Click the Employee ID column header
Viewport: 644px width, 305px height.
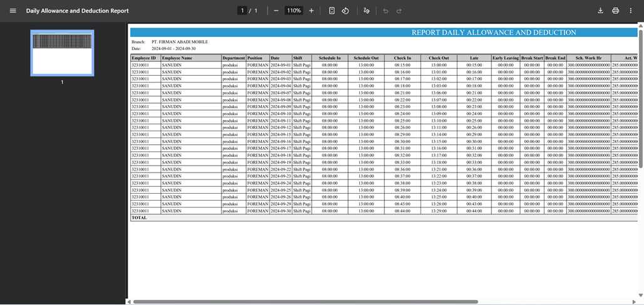tap(145, 58)
